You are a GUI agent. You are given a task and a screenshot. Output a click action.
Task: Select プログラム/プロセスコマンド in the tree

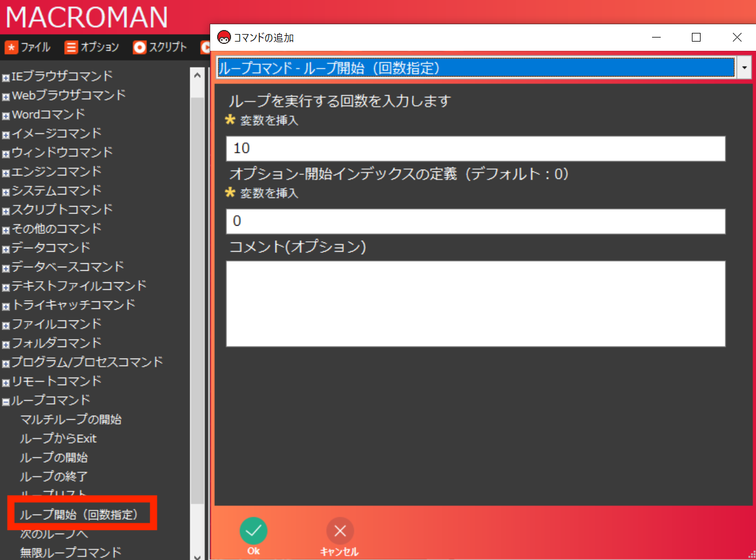click(87, 362)
